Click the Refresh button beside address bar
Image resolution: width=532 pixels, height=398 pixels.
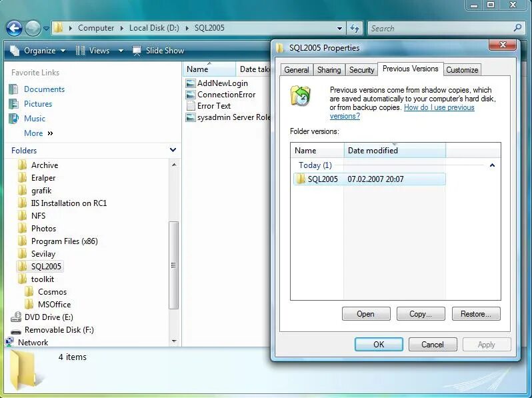point(355,29)
